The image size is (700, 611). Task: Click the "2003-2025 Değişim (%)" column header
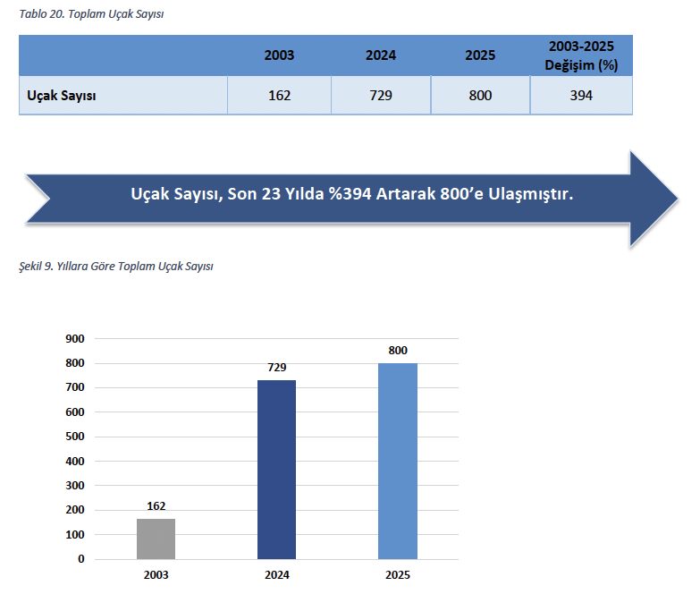click(x=581, y=55)
